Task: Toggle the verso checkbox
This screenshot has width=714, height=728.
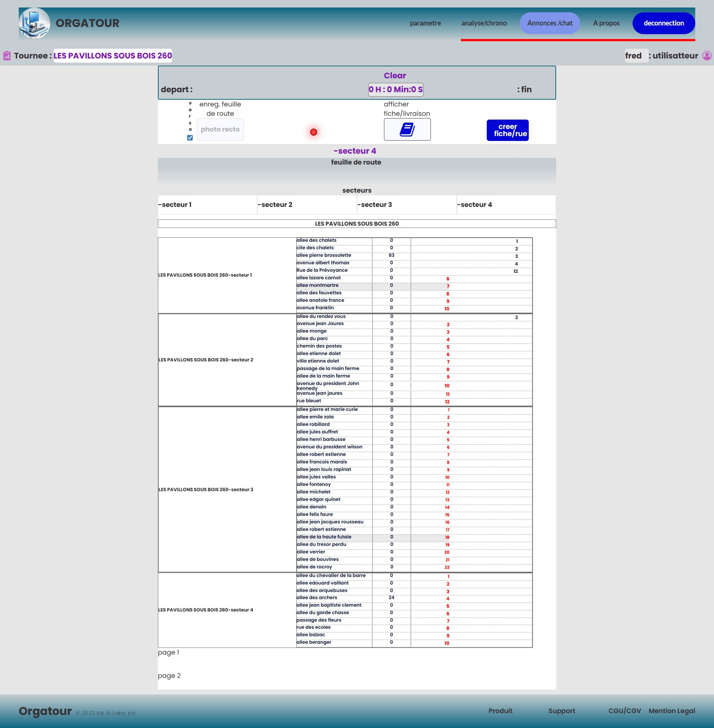Action: (190, 138)
